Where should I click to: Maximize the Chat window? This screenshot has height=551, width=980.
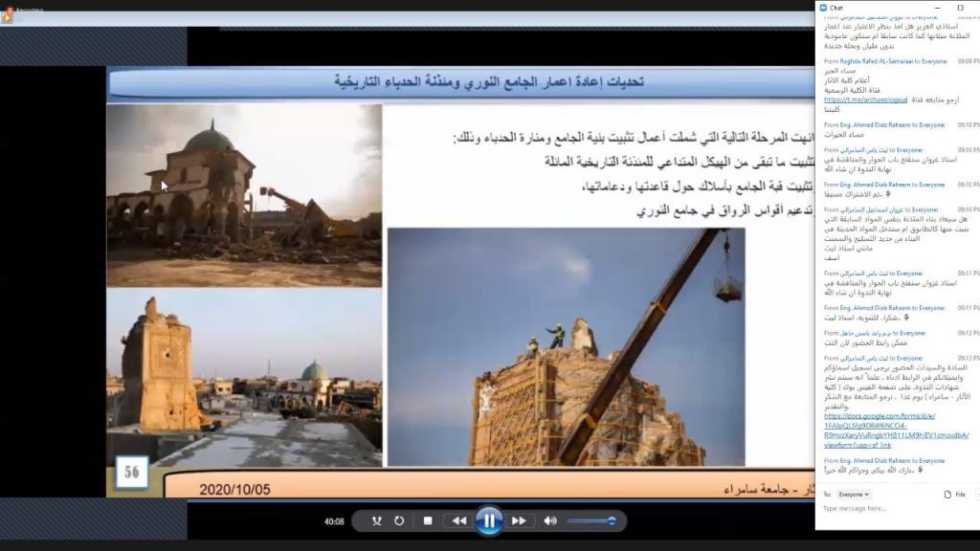pyautogui.click(x=960, y=8)
